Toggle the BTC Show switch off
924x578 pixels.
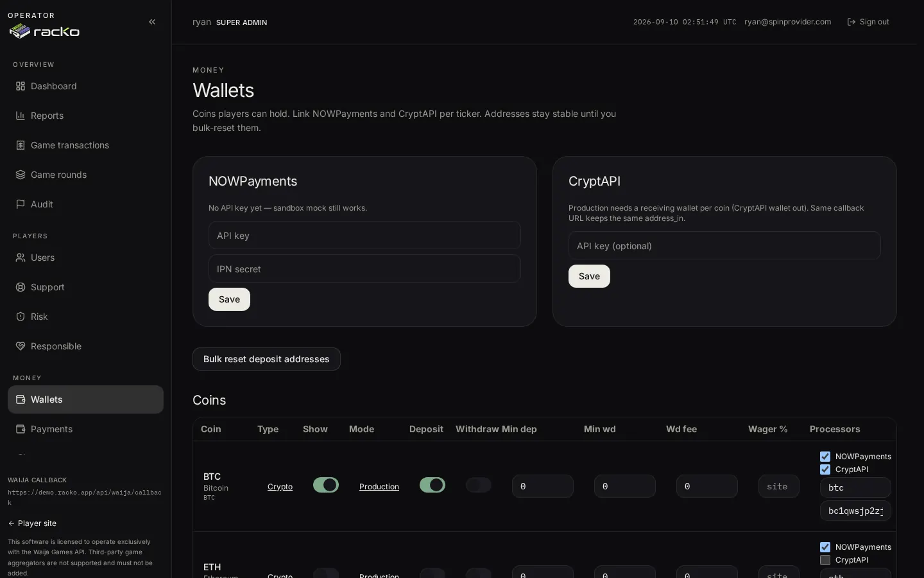click(x=326, y=485)
